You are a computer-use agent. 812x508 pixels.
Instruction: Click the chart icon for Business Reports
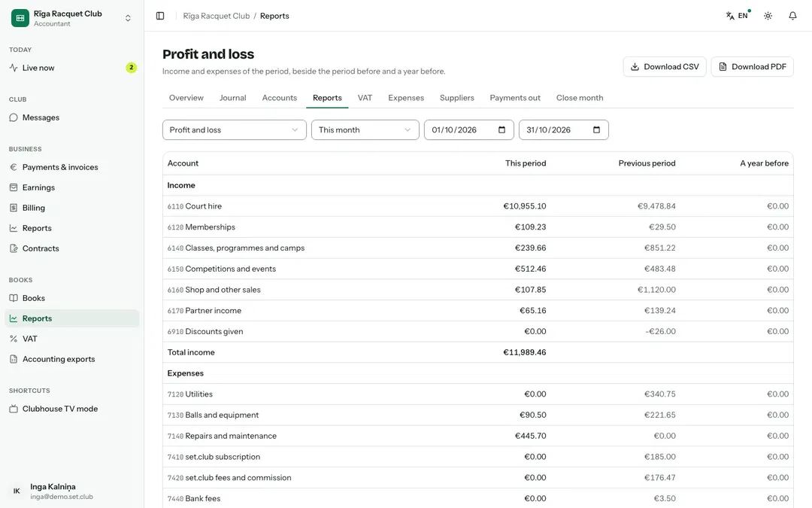point(14,228)
